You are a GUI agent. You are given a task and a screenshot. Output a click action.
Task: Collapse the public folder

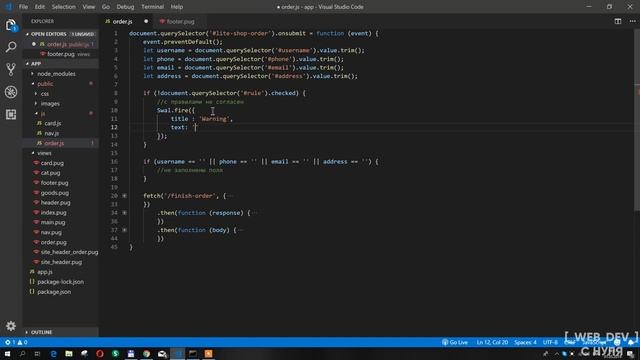45,84
